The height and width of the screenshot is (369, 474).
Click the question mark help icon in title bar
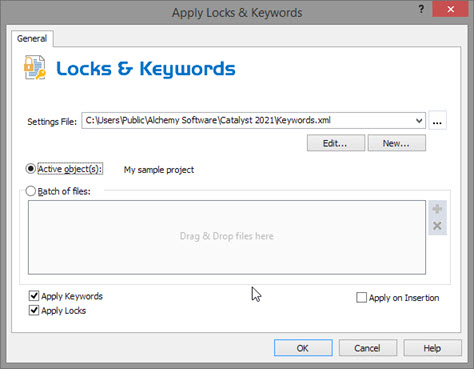pyautogui.click(x=421, y=9)
